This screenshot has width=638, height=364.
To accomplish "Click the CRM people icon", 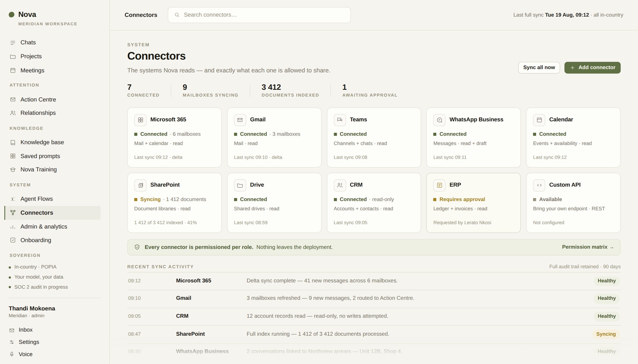I will (340, 185).
